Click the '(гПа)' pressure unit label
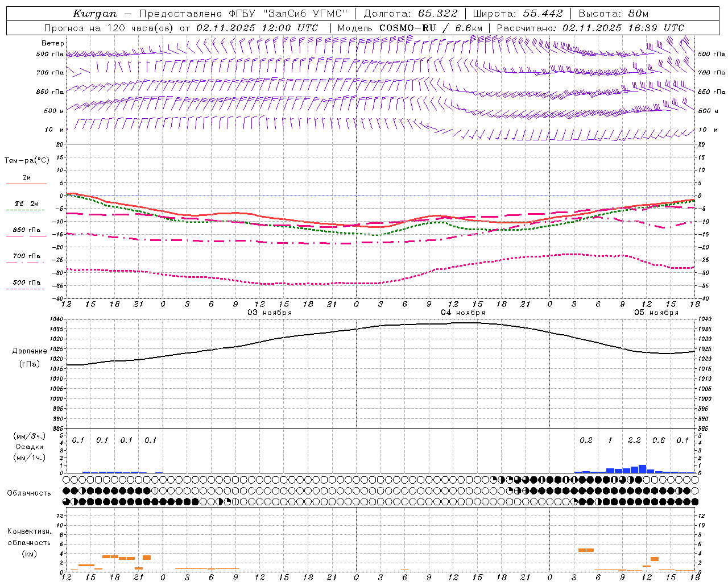The width and height of the screenshot is (728, 582). [x=30, y=364]
